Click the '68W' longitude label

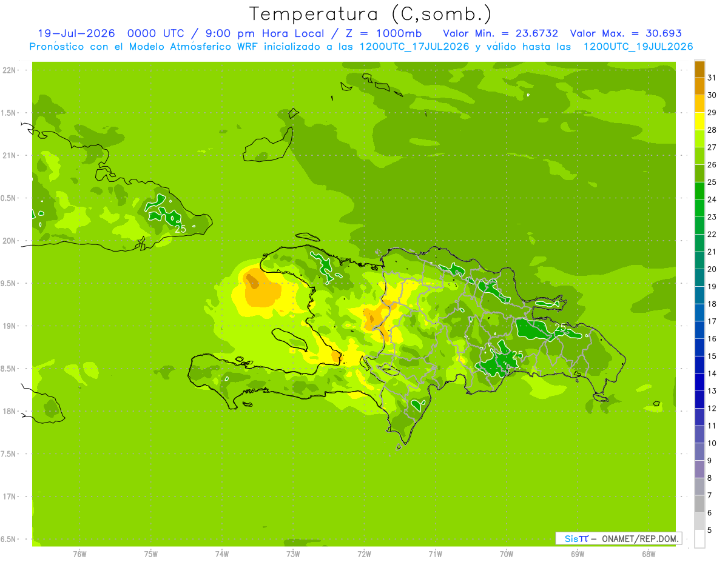tap(649, 554)
